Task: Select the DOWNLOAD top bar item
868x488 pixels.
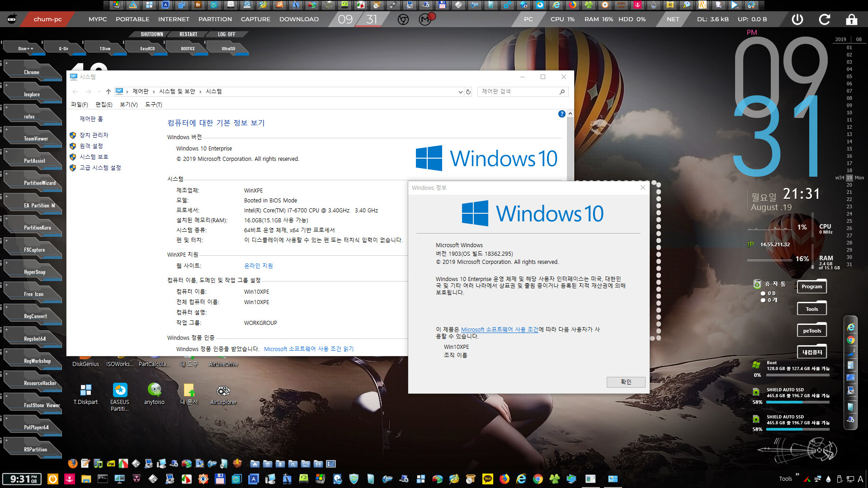Action: click(299, 19)
